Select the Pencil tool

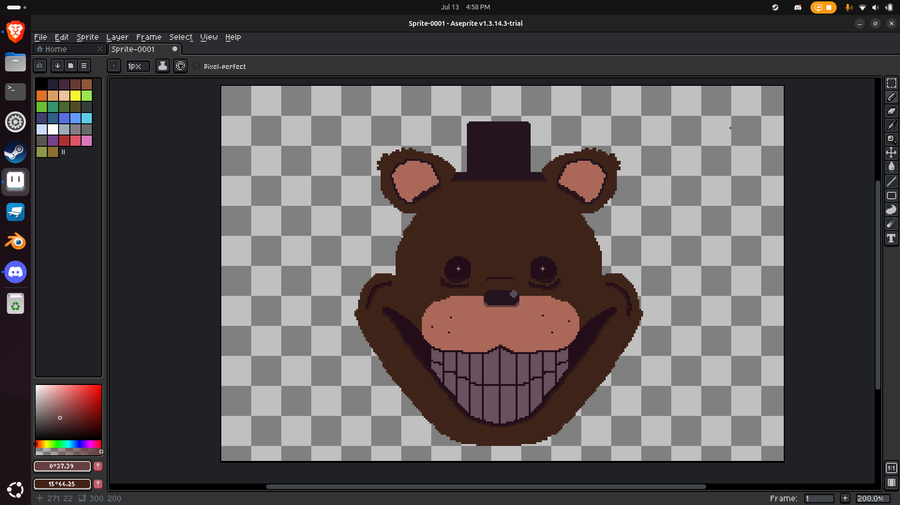(x=891, y=97)
